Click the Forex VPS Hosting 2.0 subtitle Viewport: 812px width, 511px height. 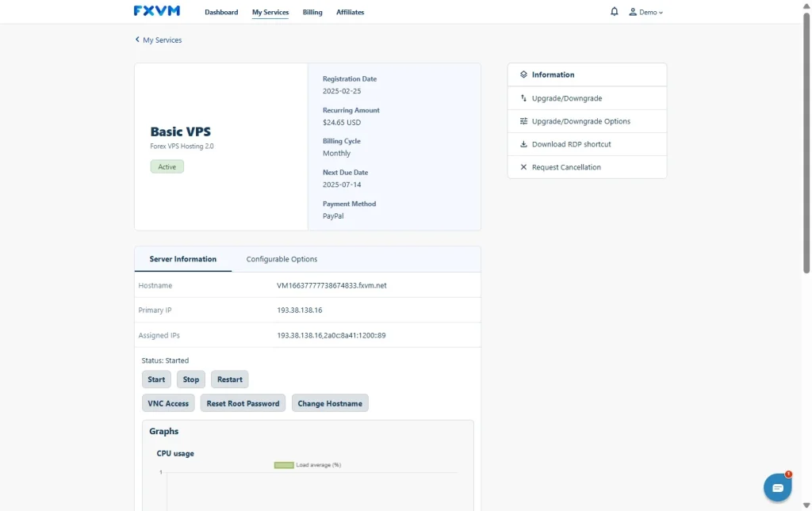click(182, 147)
